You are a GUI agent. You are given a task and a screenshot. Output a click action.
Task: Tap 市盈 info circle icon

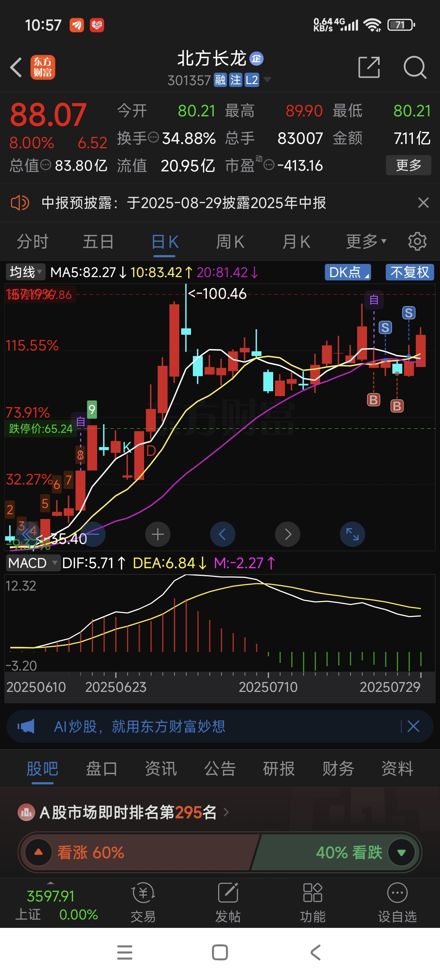(269, 165)
